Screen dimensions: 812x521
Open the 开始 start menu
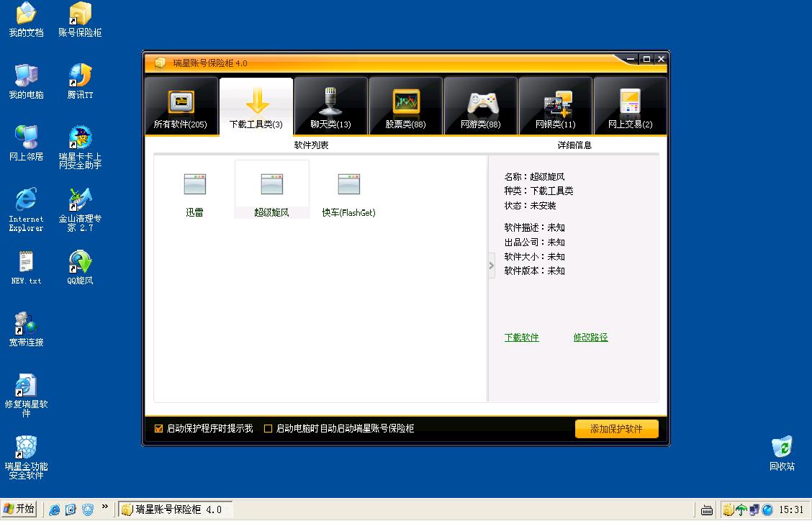pos(19,509)
